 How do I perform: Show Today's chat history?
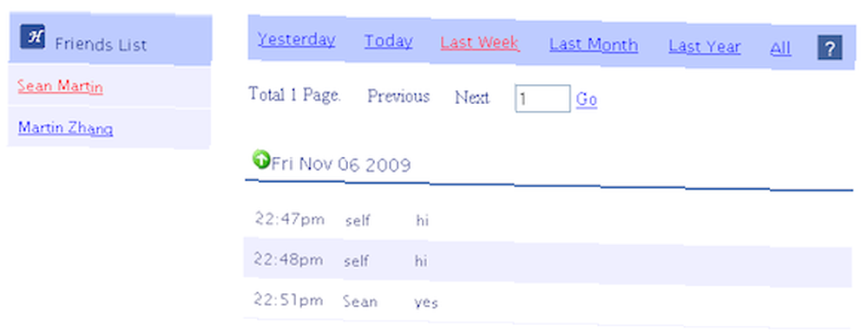388,41
